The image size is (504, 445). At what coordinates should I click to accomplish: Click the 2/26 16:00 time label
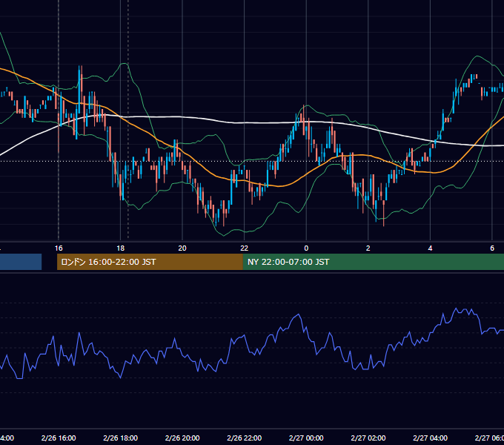59,438
